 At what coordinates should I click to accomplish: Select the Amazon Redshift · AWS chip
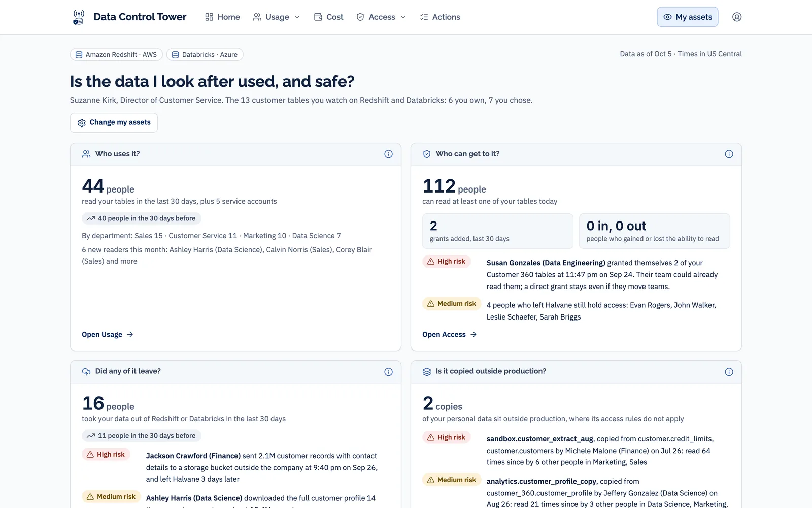click(x=116, y=54)
